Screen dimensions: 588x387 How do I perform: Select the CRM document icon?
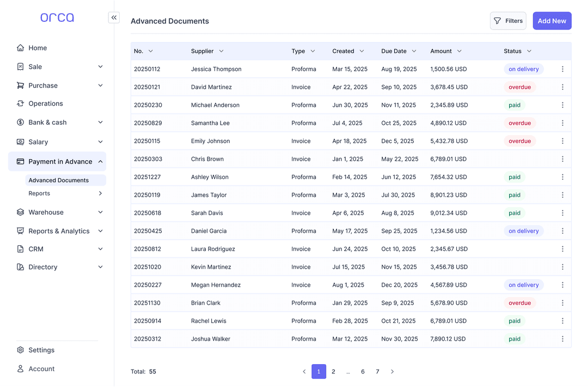coord(20,249)
